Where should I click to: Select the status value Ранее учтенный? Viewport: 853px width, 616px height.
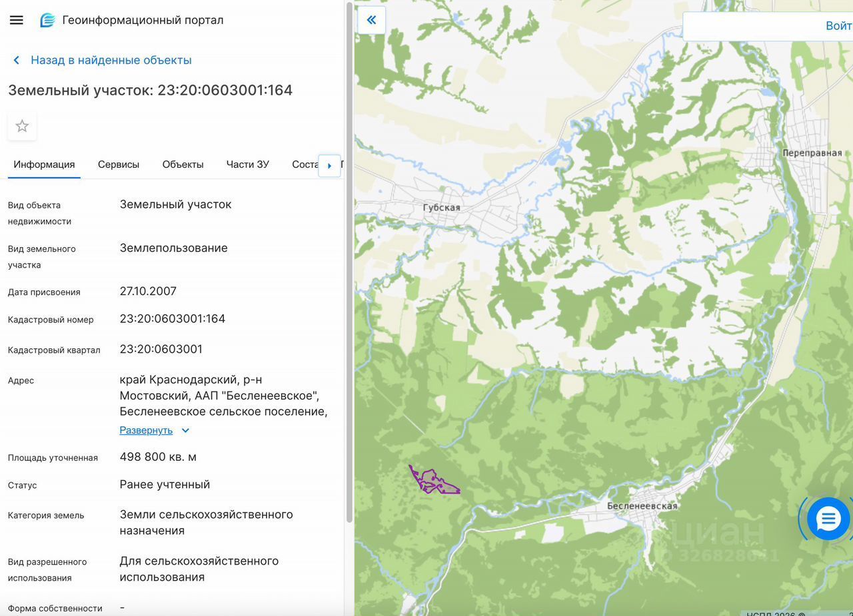tap(165, 484)
